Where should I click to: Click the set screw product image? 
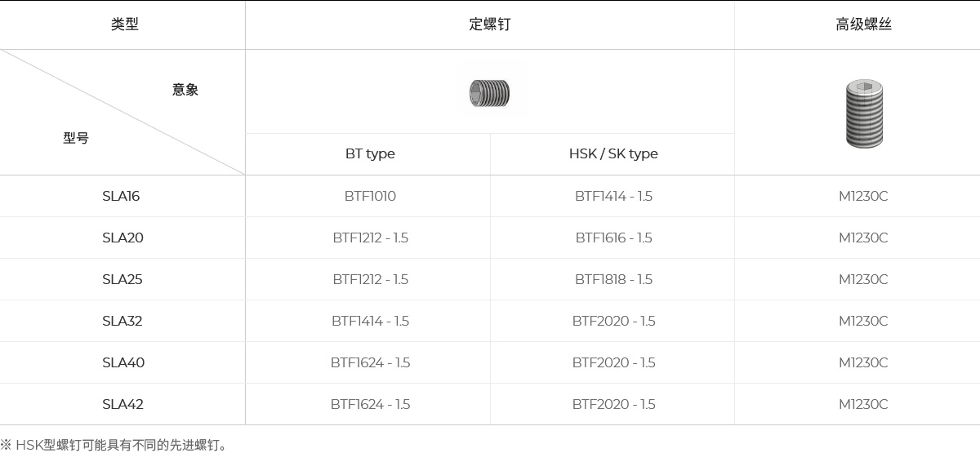(x=489, y=93)
